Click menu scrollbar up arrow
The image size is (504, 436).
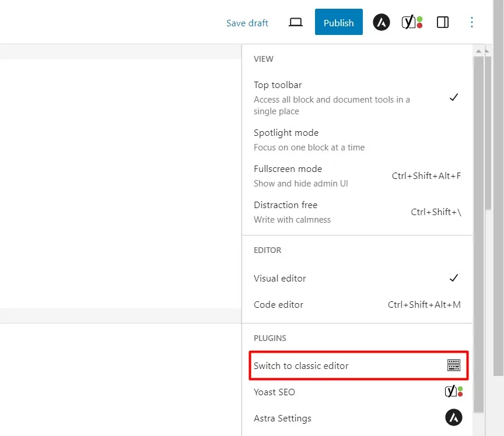pos(478,51)
